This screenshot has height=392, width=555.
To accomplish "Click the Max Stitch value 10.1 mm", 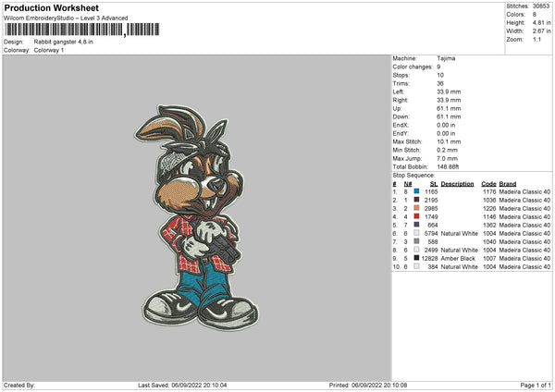I will (x=449, y=141).
